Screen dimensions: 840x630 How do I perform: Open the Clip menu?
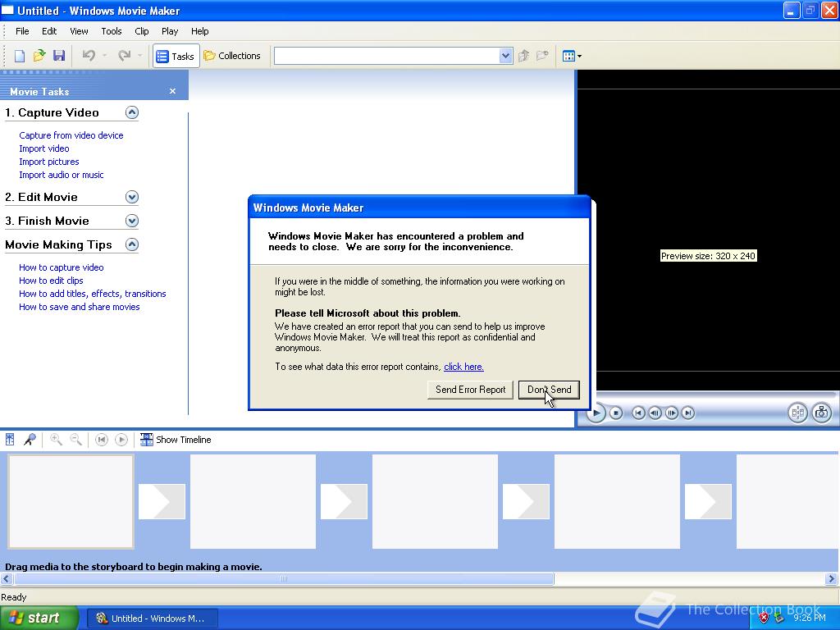click(141, 31)
